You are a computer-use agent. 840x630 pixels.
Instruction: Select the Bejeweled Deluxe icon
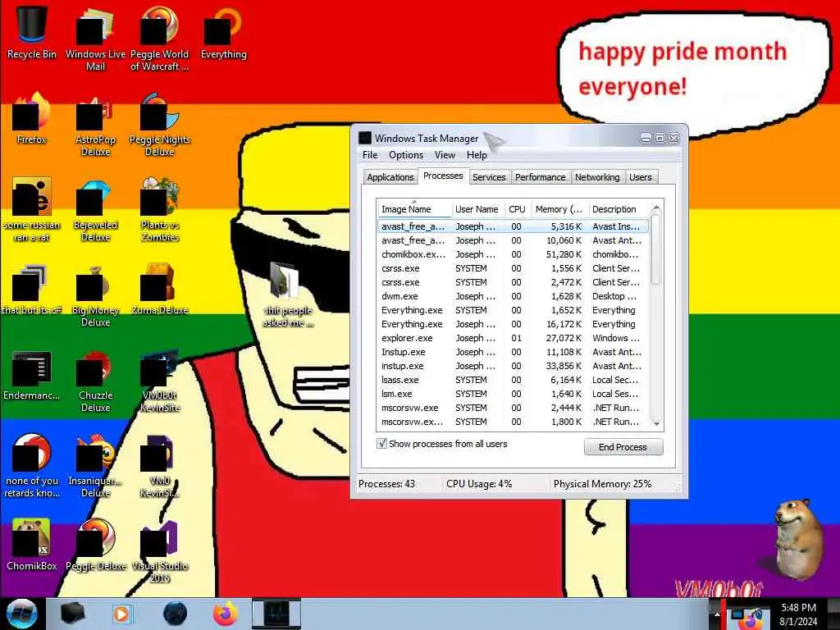tap(95, 210)
